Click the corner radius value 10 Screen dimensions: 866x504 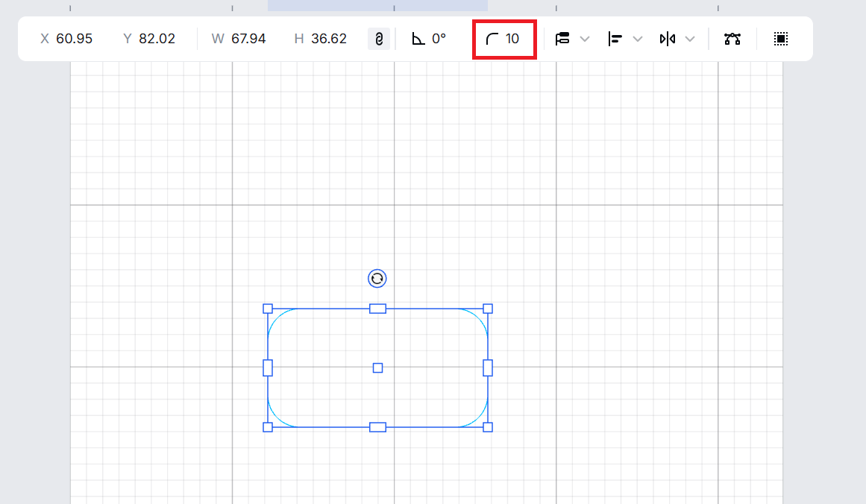click(x=512, y=39)
